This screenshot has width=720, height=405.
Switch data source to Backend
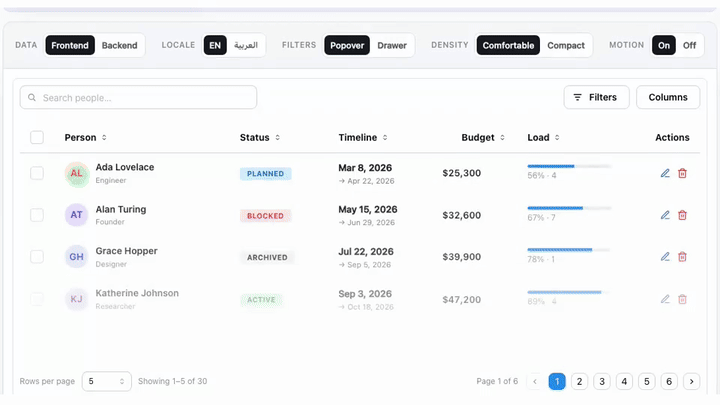[119, 45]
